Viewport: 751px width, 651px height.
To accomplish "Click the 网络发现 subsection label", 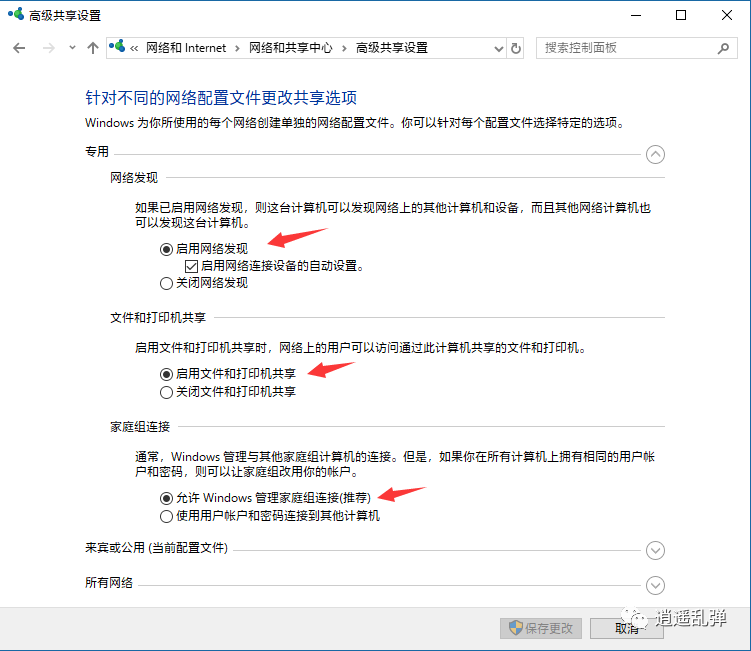I will click(x=134, y=178).
